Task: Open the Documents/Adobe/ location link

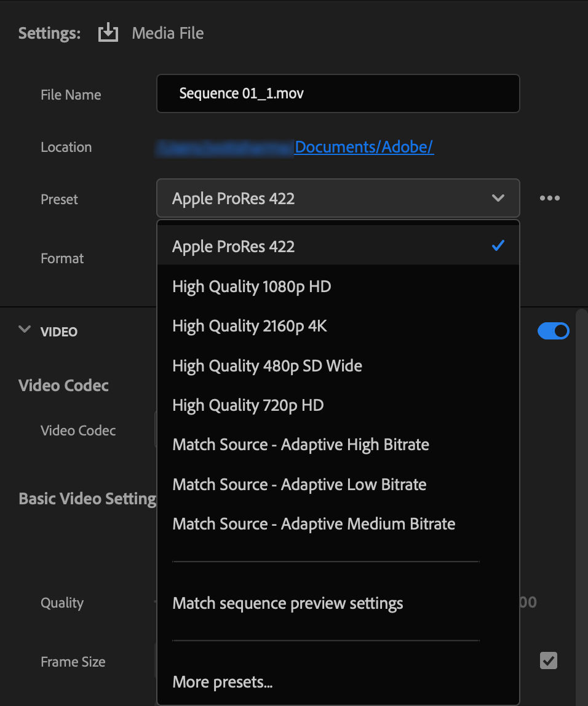Action: [x=364, y=147]
